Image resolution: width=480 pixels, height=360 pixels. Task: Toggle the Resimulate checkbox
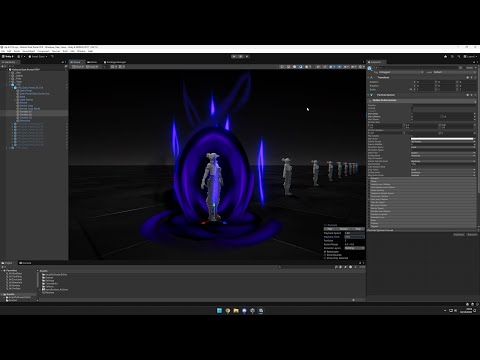pyautogui.click(x=325, y=252)
